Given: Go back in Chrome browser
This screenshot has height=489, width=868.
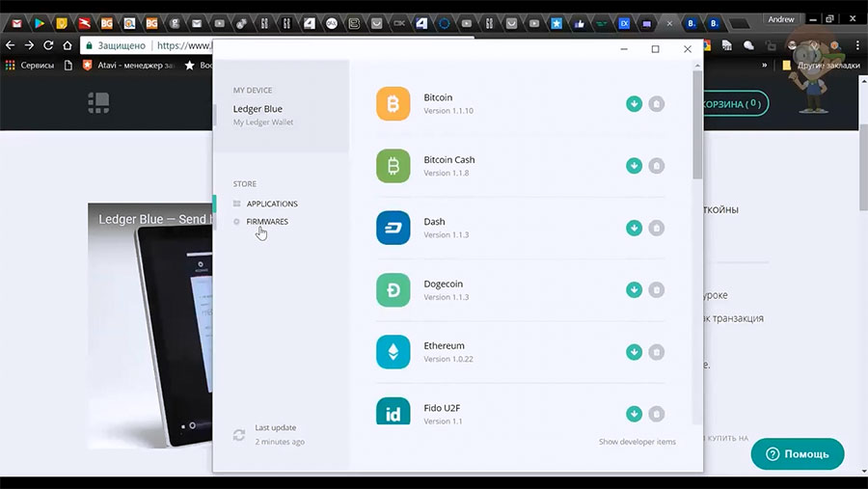Looking at the screenshot, I should pos(11,45).
